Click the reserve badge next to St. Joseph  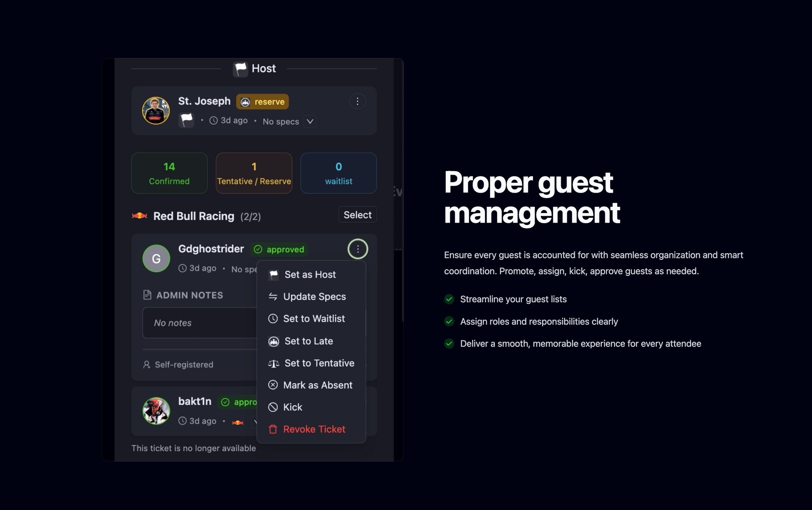pos(262,102)
